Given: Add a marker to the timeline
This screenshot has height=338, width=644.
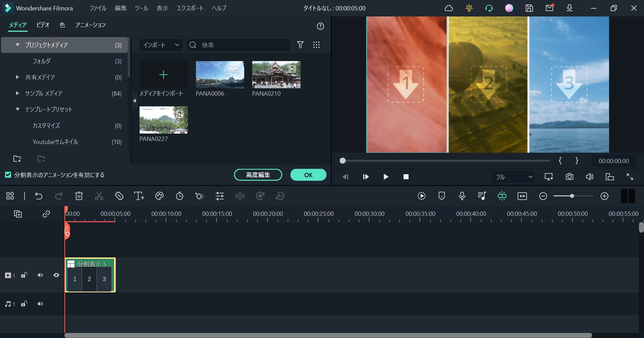Looking at the screenshot, I should pyautogui.click(x=441, y=196).
